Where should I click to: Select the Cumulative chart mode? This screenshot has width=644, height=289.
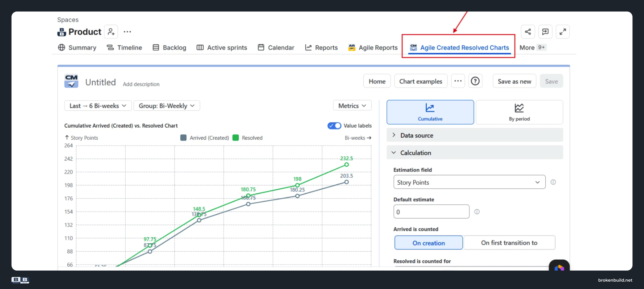430,112
